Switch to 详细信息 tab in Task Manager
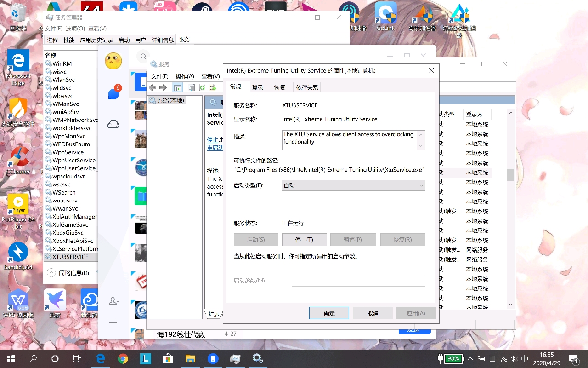The image size is (588, 368). coord(163,40)
